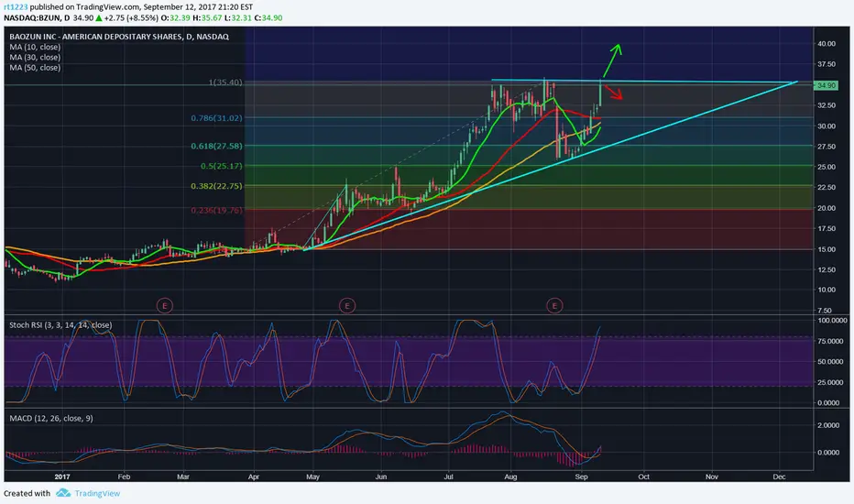Select the 0.382(22.75) Fibonacci level label

(216, 186)
